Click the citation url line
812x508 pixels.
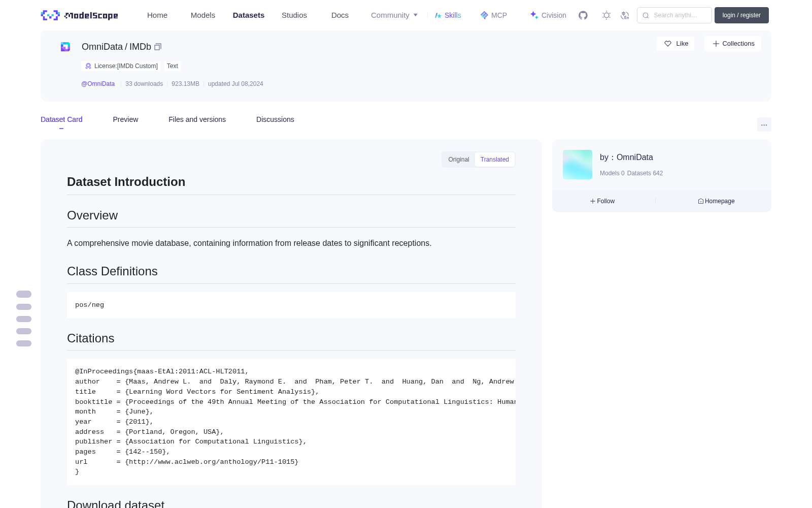point(187,462)
